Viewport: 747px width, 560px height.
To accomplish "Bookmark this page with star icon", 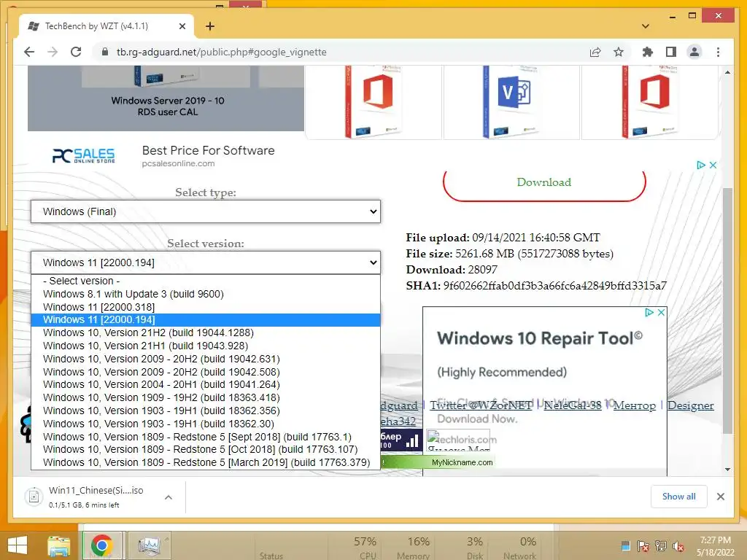I will 619,52.
